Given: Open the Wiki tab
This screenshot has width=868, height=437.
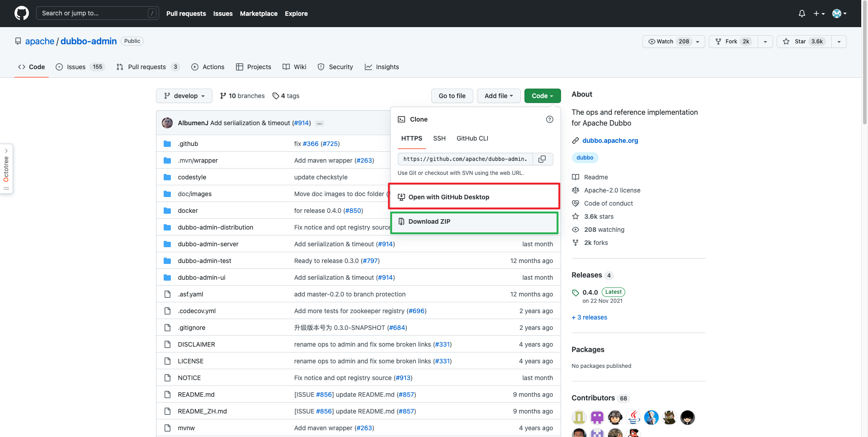Looking at the screenshot, I should (294, 67).
